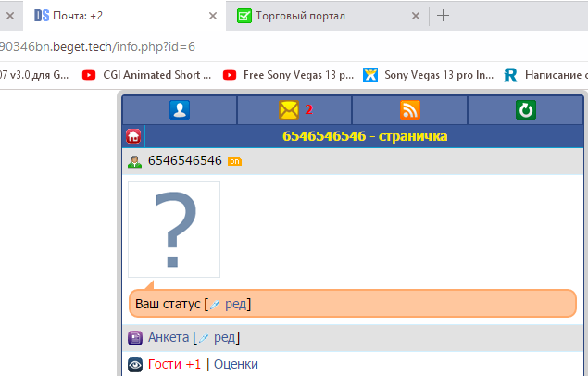Click the green checkmark favicon on Торговый портал tab

[x=244, y=16]
